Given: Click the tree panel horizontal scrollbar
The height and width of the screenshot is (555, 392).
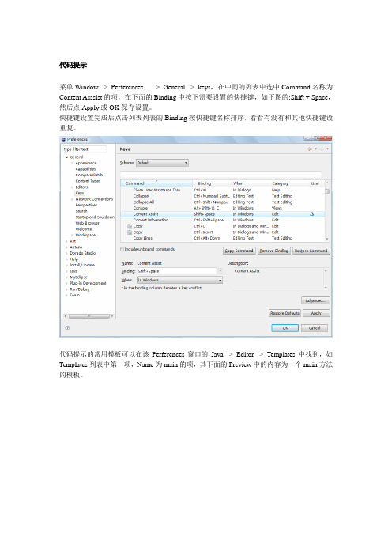Looking at the screenshot, I should (89, 316).
